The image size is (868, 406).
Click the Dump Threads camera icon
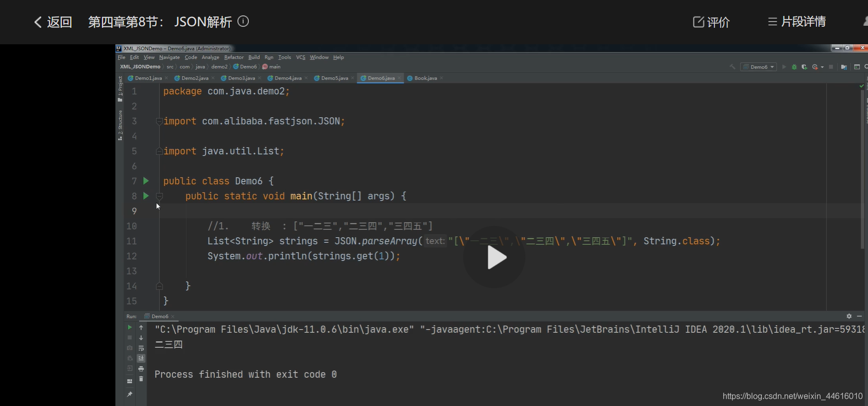pos(129,348)
